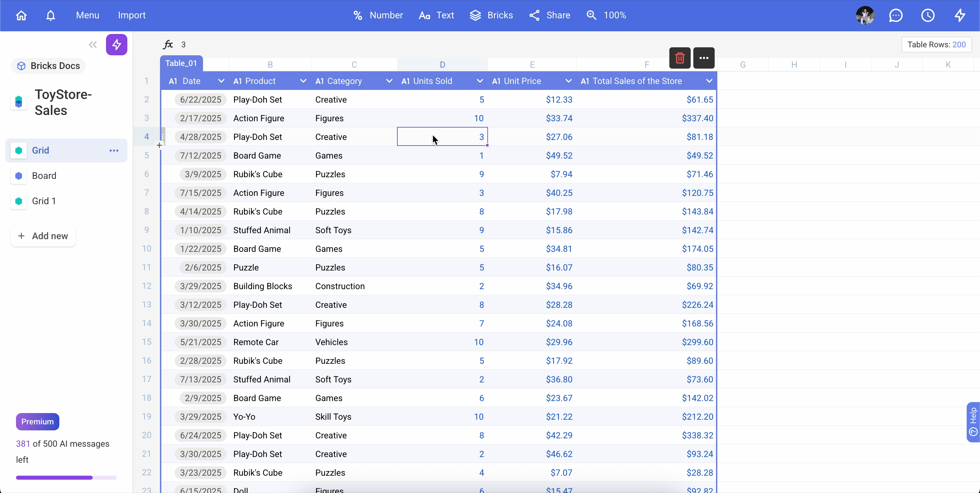Click the user profile avatar
Viewport: 980px width, 493px height.
(x=865, y=15)
